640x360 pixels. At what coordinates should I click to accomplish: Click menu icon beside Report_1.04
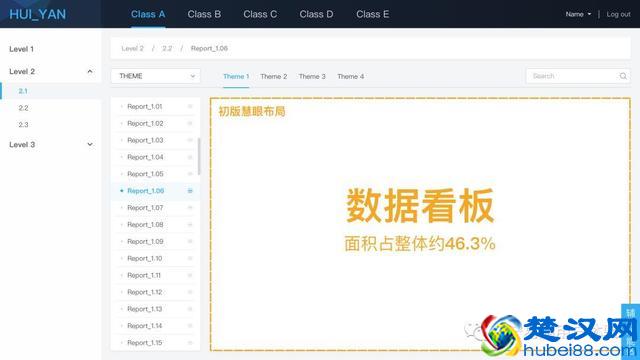tap(190, 157)
